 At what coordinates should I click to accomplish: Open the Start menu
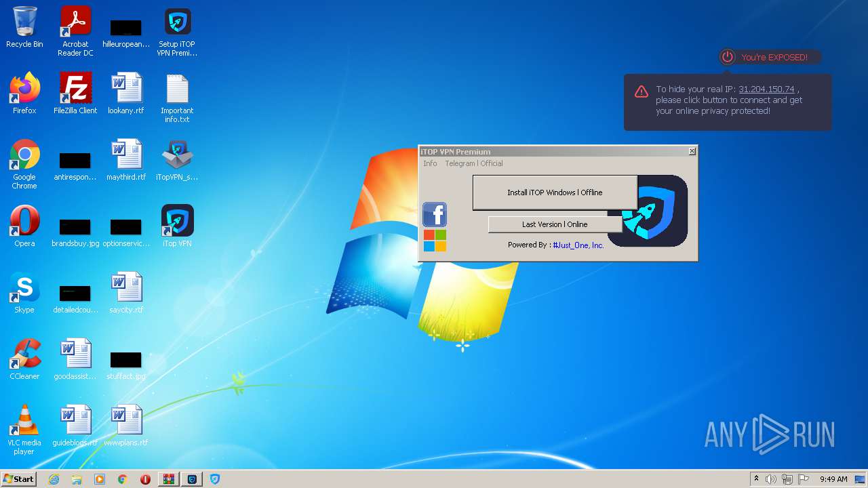click(19, 479)
